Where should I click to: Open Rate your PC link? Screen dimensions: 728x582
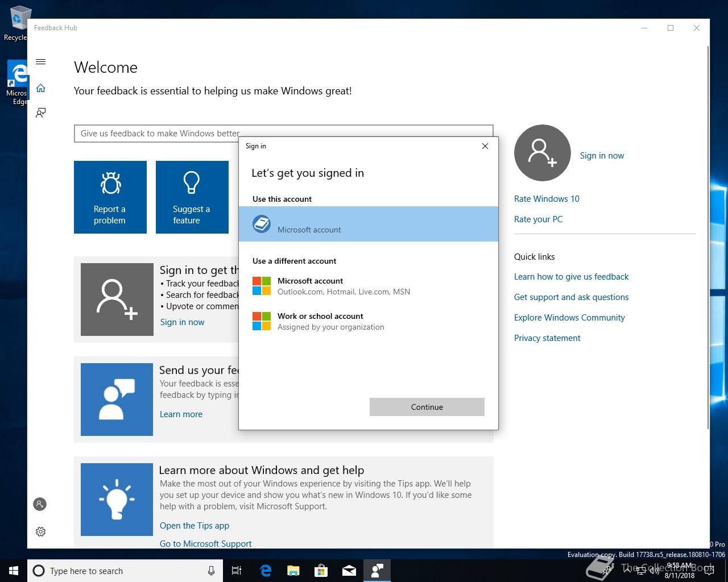[x=538, y=219]
